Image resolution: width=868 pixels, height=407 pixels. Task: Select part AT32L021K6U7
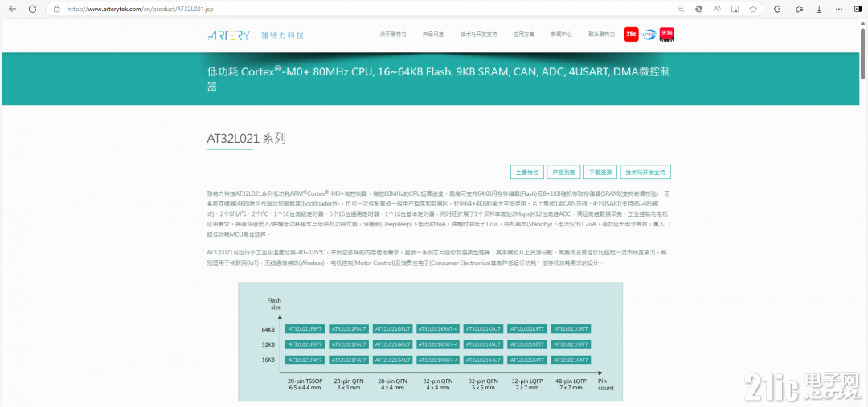point(484,344)
